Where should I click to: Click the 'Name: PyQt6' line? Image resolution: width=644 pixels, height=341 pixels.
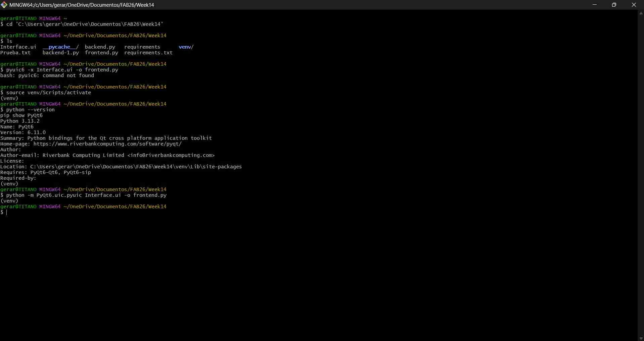point(17,127)
